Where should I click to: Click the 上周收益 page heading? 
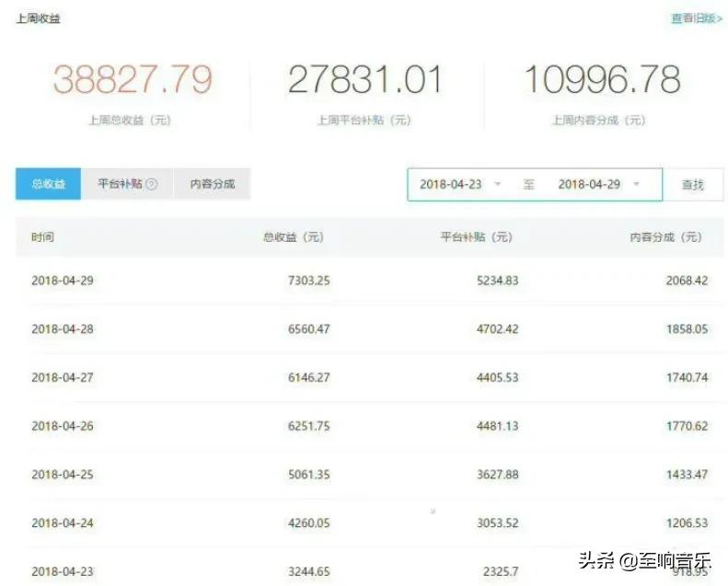[38, 18]
